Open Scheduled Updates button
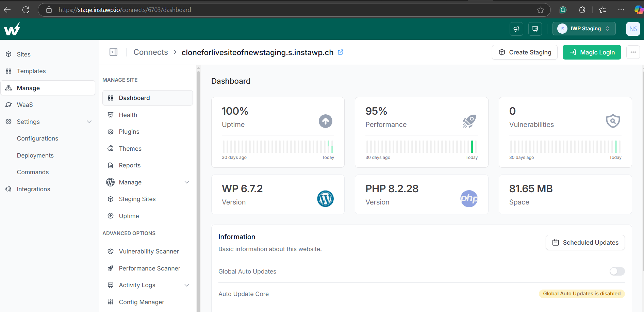 point(585,243)
